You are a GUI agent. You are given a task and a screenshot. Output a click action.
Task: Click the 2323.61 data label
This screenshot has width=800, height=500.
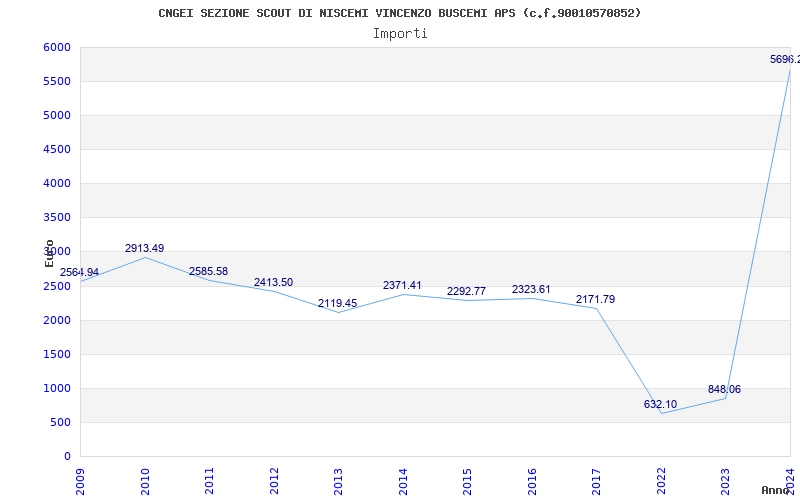coord(531,290)
